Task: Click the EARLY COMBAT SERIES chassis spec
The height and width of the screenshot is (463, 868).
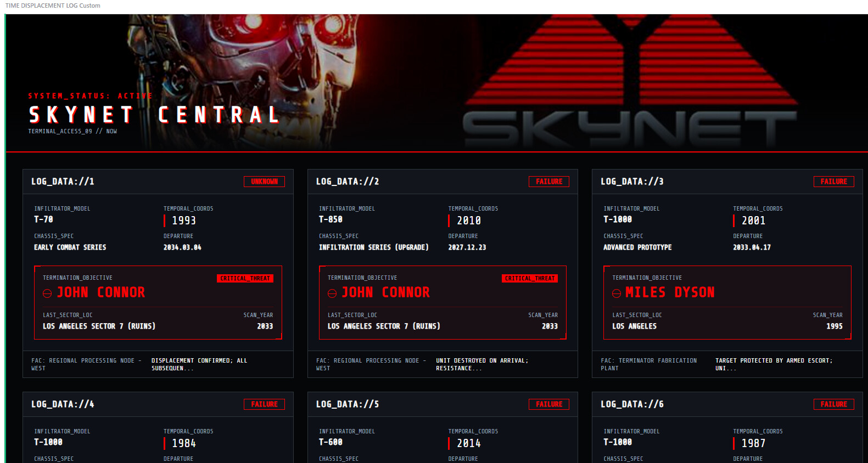Action: [x=70, y=247]
